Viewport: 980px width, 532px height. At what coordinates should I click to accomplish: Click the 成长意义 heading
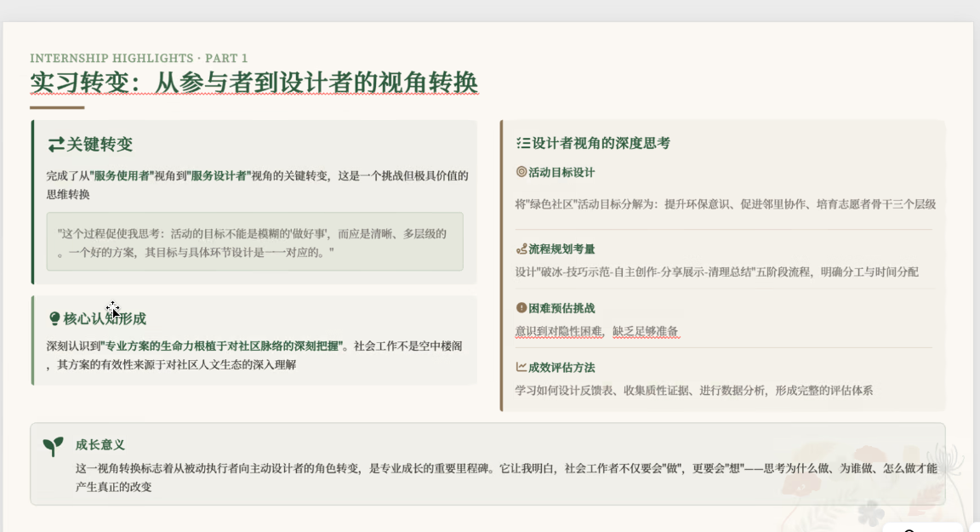pos(100,445)
